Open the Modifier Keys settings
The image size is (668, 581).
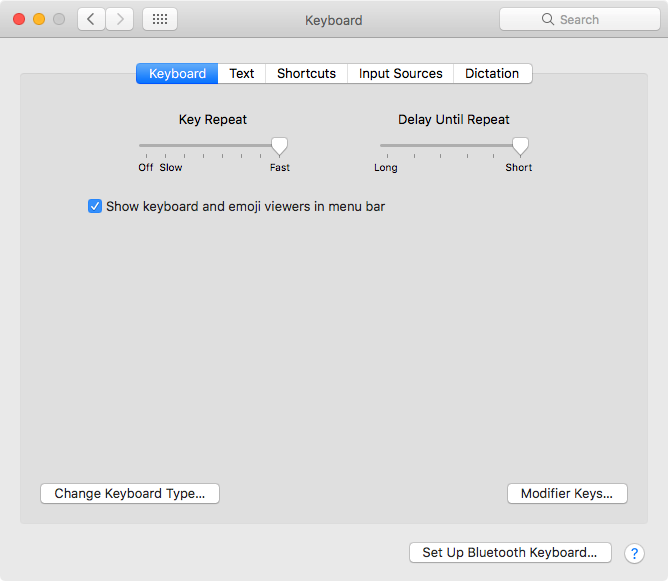pyautogui.click(x=567, y=493)
